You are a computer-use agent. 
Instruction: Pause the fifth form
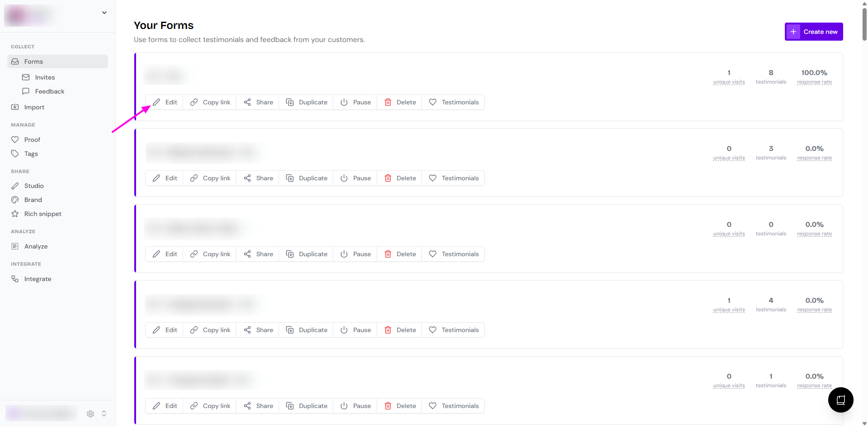pos(355,406)
